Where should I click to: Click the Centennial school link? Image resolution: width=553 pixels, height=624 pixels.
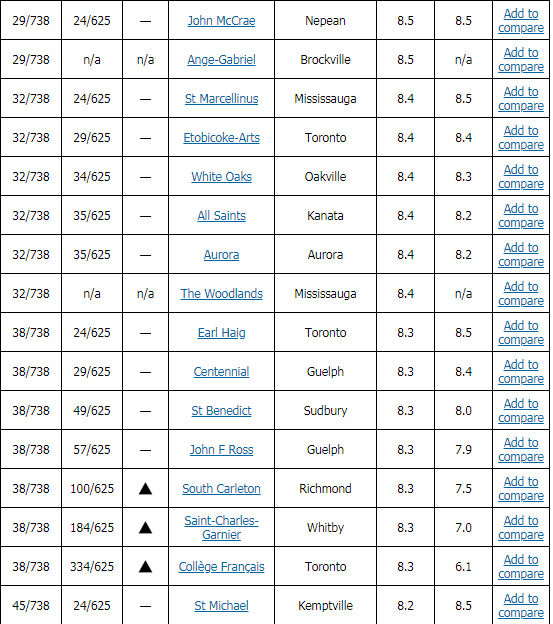(221, 372)
